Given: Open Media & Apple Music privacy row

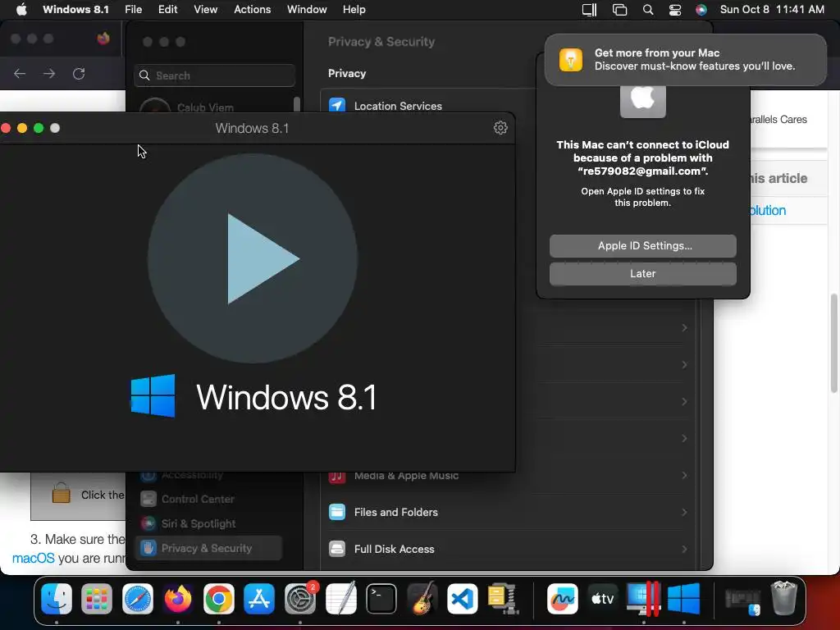Looking at the screenshot, I should tap(508, 476).
